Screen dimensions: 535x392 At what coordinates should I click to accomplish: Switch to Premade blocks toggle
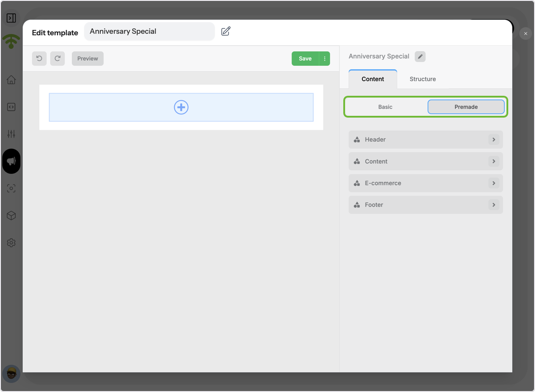click(x=466, y=107)
